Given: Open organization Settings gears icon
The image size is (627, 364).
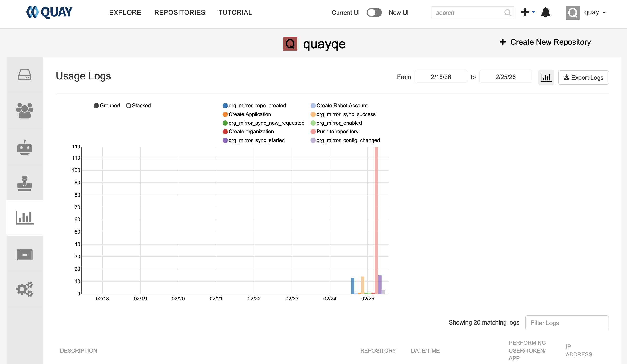Looking at the screenshot, I should 24,289.
